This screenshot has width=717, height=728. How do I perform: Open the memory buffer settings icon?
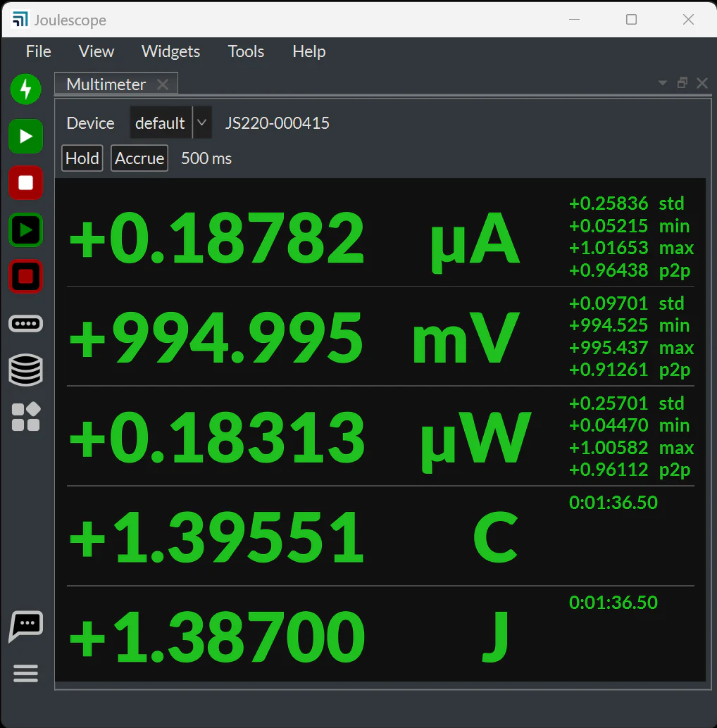(x=25, y=370)
